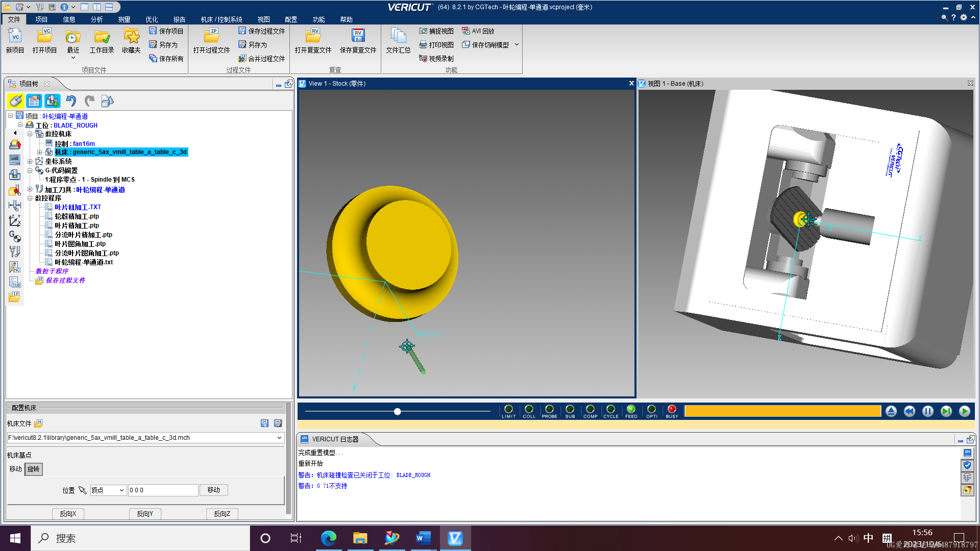
Task: Click 打印视图 print view icon
Action: (x=423, y=44)
